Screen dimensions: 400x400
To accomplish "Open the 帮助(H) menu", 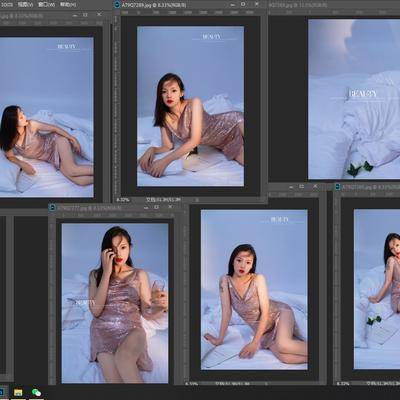I will [68, 4].
